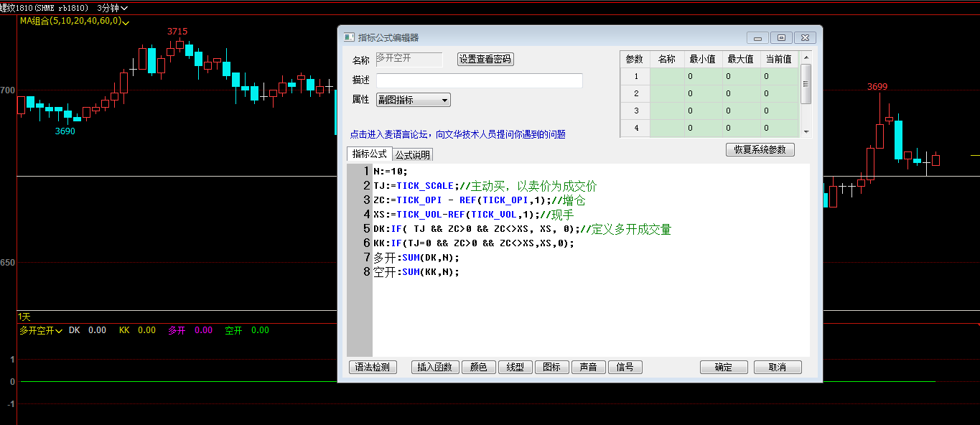980x425 pixels.
Task: Minimize the formula editor dialog
Action: point(757,38)
